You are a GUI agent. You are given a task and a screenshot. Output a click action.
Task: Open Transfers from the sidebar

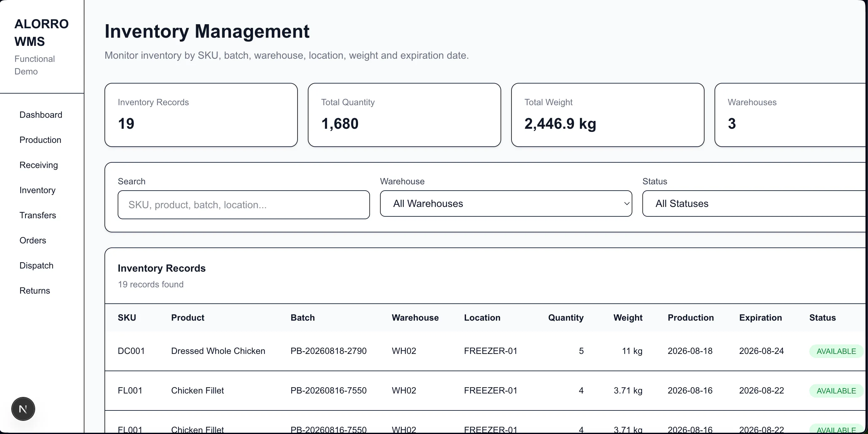(38, 215)
